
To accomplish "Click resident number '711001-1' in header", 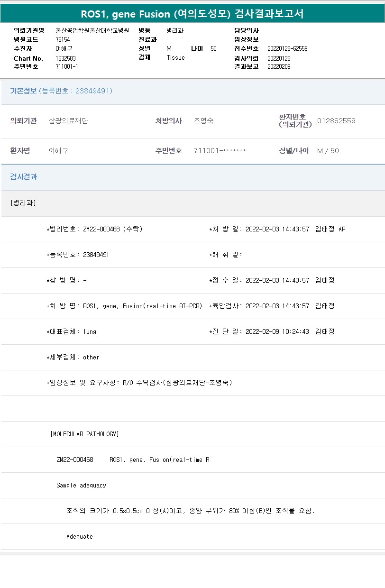I will pyautogui.click(x=67, y=66).
